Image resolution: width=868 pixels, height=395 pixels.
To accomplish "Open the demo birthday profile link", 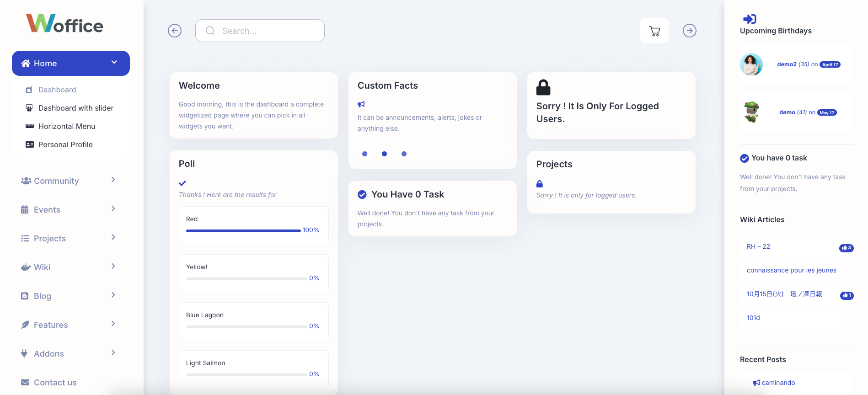I will (787, 112).
